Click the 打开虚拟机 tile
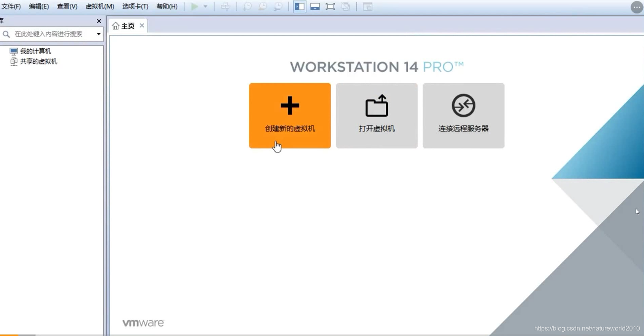This screenshot has height=336, width=644. point(377,115)
